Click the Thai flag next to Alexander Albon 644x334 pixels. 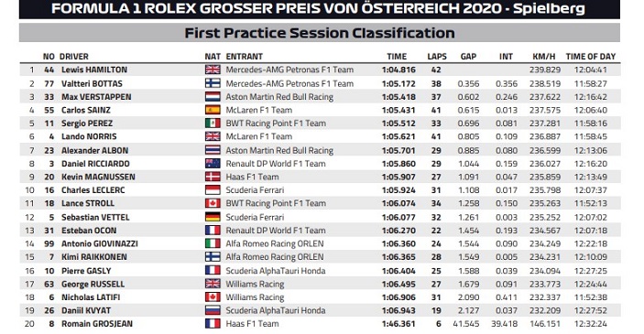pyautogui.click(x=213, y=150)
